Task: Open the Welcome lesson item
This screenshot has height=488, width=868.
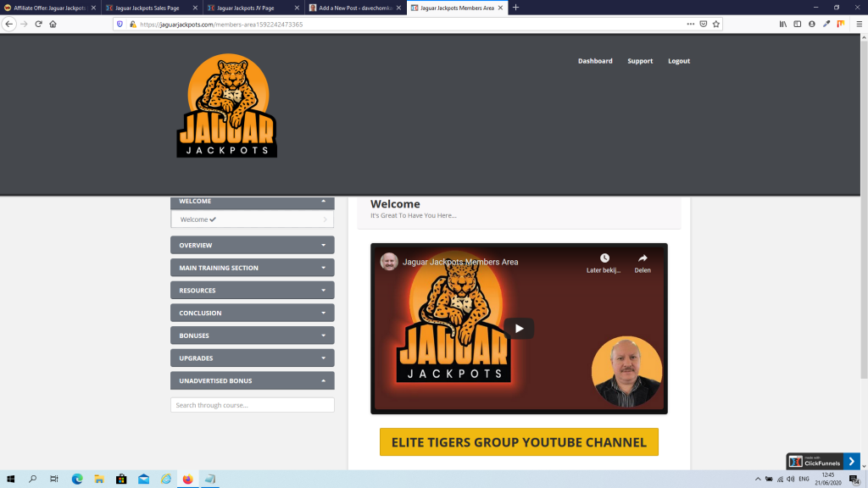Action: [253, 219]
